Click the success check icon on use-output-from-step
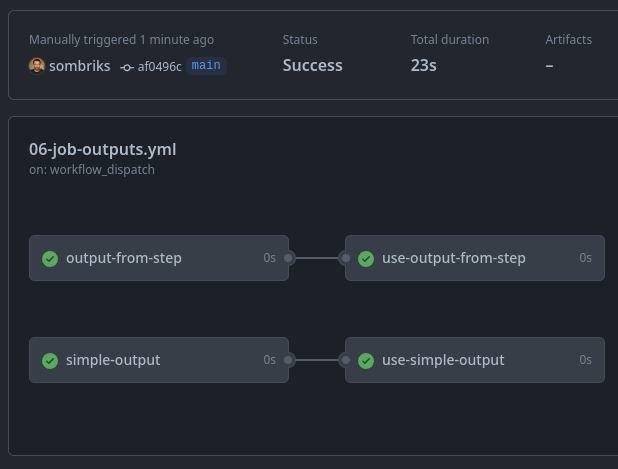Viewport: 618px width, 469px height. (366, 259)
